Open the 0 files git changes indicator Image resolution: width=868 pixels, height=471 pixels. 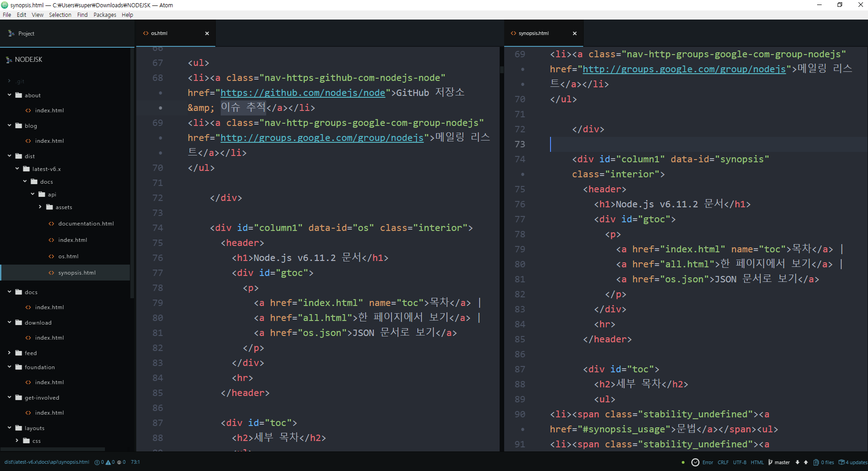[823, 462]
